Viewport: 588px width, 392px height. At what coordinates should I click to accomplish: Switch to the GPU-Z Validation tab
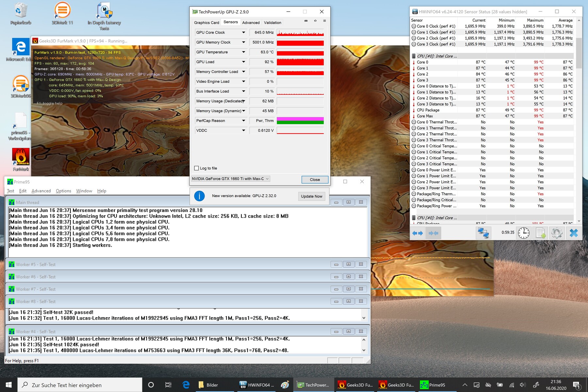point(272,23)
